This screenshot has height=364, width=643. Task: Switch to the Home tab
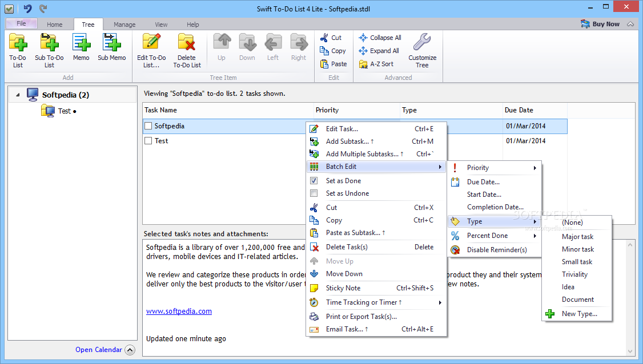55,25
